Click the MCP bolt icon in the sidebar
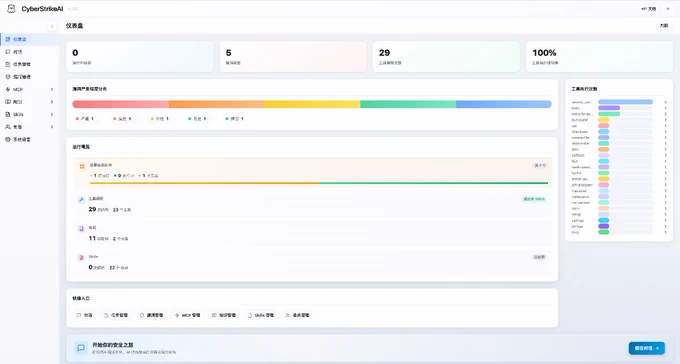The width and height of the screenshot is (680, 364). point(8,89)
